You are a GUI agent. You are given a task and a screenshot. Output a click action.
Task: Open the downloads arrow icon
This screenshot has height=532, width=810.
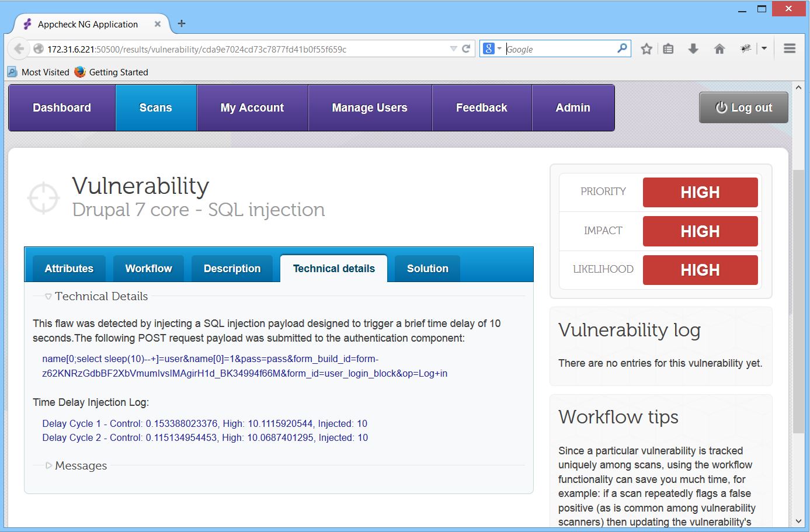693,49
